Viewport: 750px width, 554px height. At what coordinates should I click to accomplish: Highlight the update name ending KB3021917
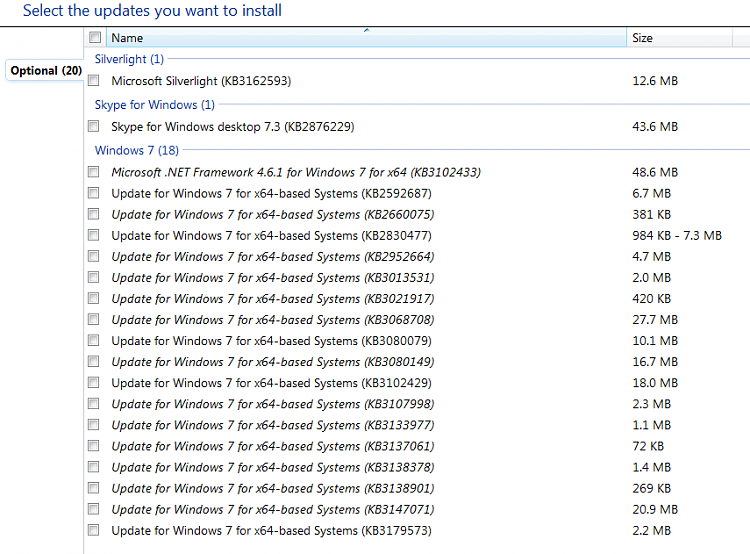273,299
